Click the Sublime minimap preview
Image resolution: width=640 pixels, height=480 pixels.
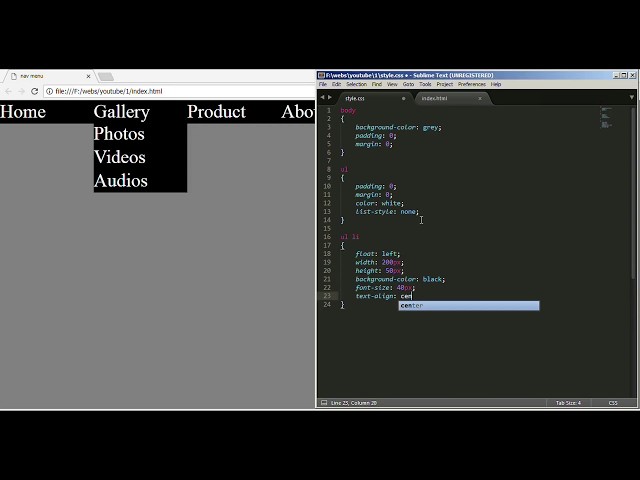(607, 118)
